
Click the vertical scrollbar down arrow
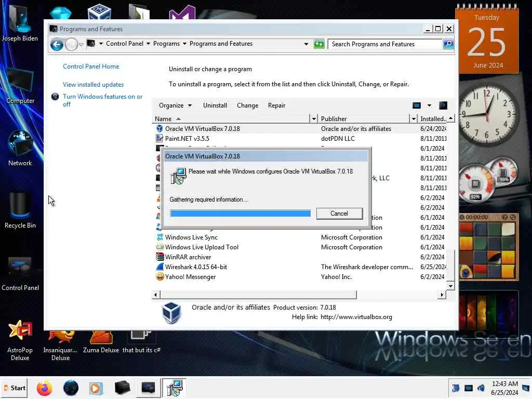450,286
